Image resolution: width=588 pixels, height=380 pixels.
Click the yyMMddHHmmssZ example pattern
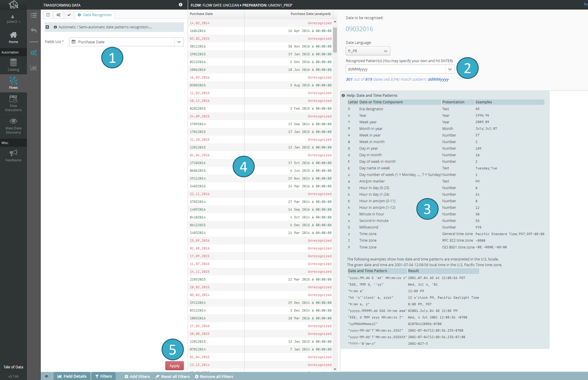tap(363, 324)
